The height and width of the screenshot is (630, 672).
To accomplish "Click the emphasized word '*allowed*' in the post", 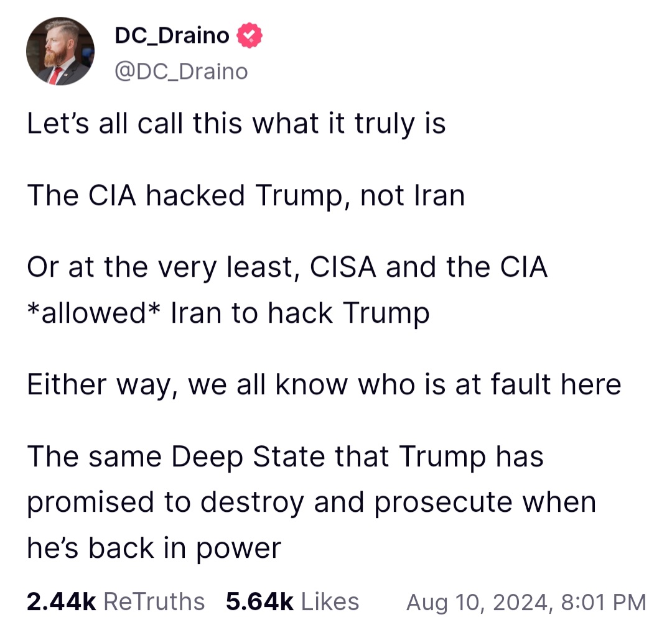I will (94, 313).
